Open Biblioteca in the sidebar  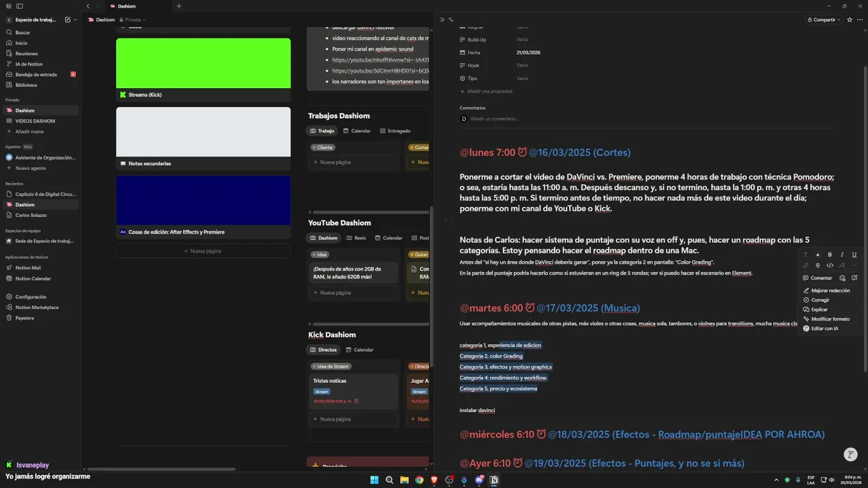coord(41,85)
